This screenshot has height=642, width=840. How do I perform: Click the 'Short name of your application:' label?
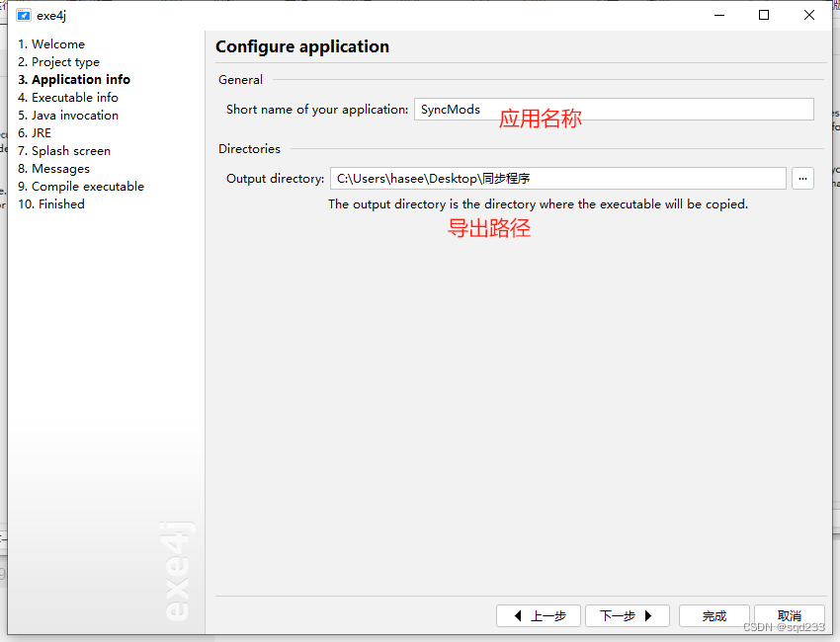[x=317, y=110]
